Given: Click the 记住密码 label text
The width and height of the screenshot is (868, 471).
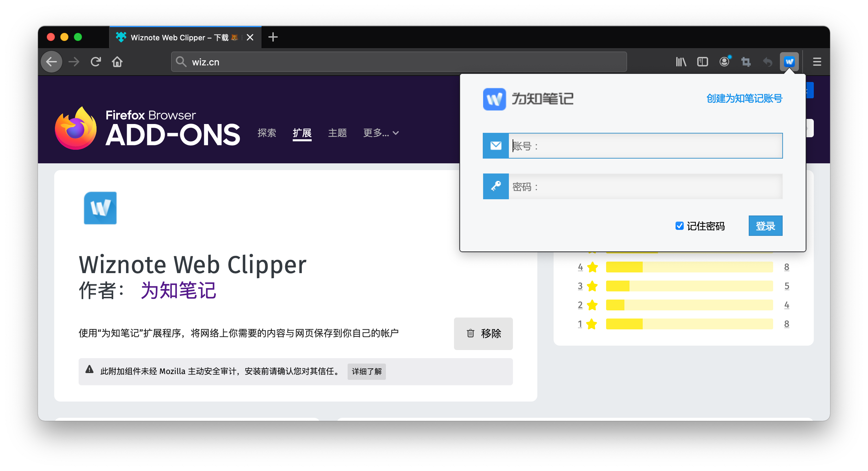Looking at the screenshot, I should click(706, 226).
